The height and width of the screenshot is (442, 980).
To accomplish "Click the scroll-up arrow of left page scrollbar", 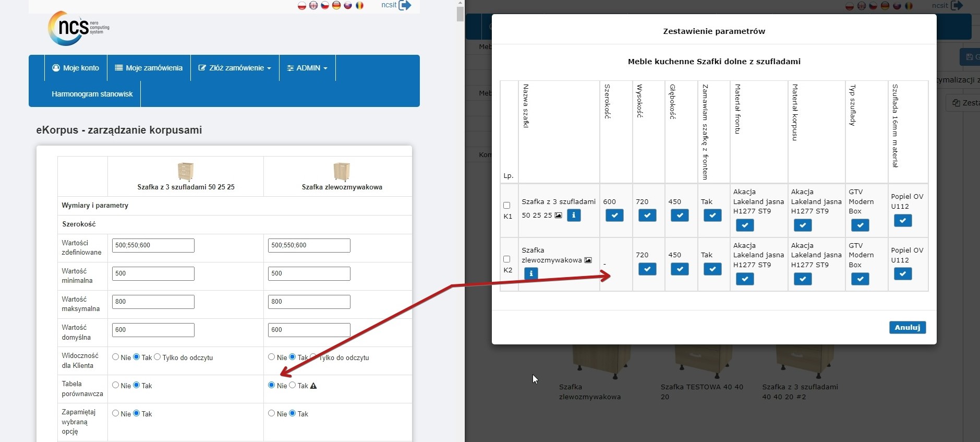I will pyautogui.click(x=460, y=3).
